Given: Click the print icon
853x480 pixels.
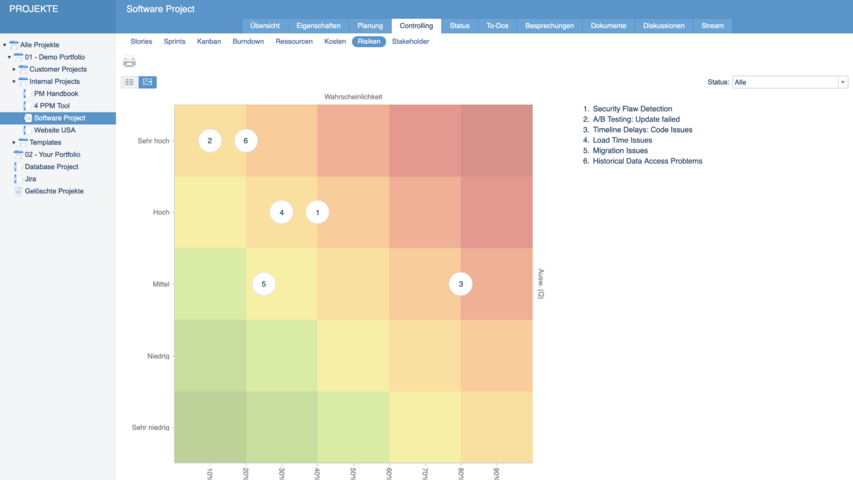Looking at the screenshot, I should point(129,62).
